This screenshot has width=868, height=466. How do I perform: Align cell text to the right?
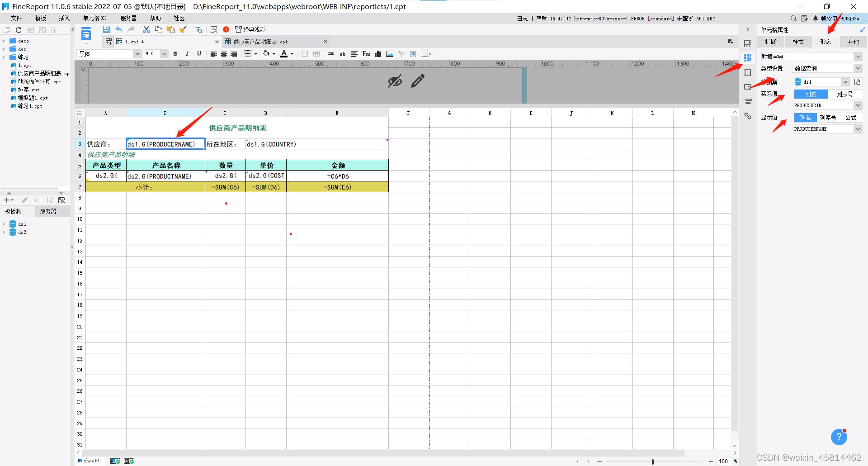click(234, 54)
